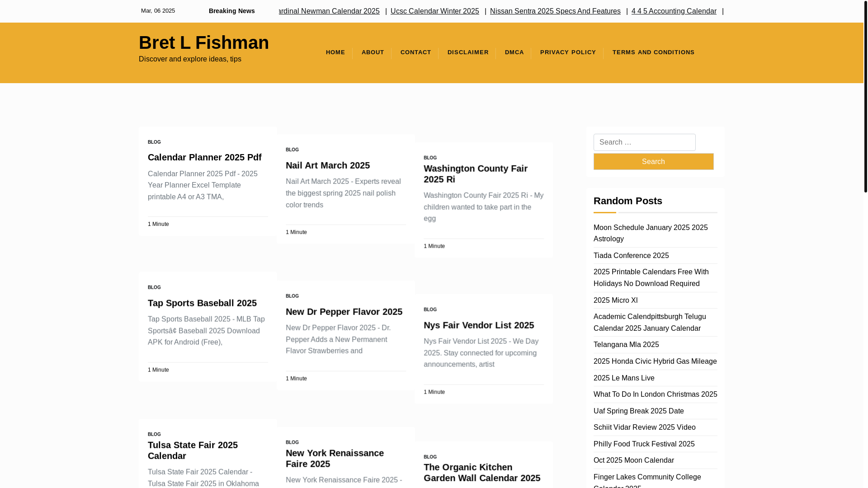Image resolution: width=868 pixels, height=488 pixels.
Task: Open The Organic Kitchen Garden Wall Calendar post
Action: [x=481, y=473]
